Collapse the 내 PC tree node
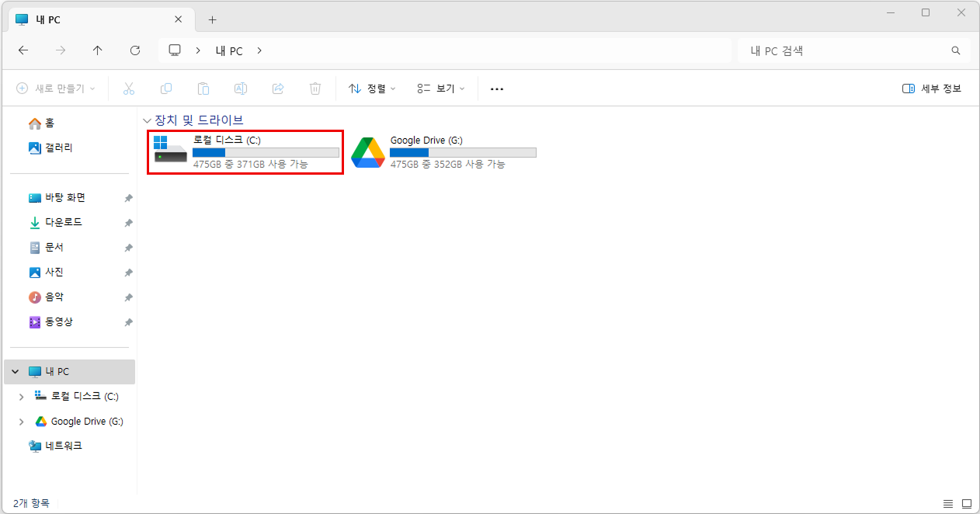This screenshot has width=980, height=514. [x=15, y=372]
